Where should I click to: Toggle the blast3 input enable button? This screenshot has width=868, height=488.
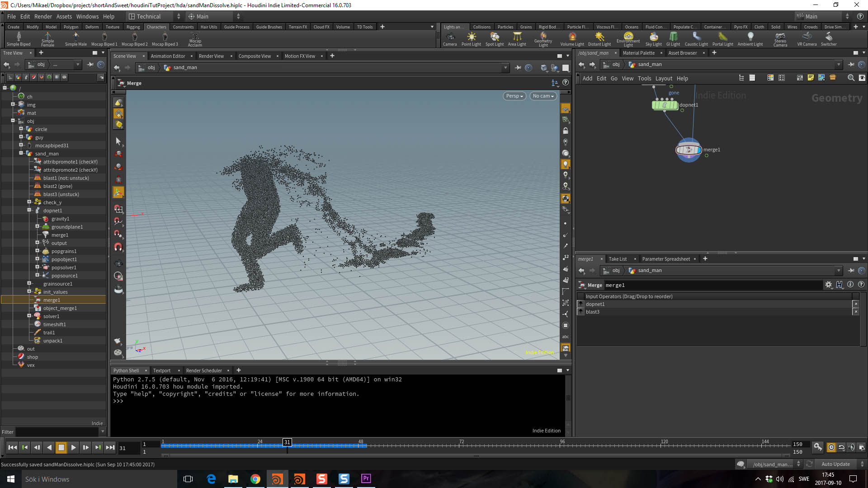click(580, 312)
